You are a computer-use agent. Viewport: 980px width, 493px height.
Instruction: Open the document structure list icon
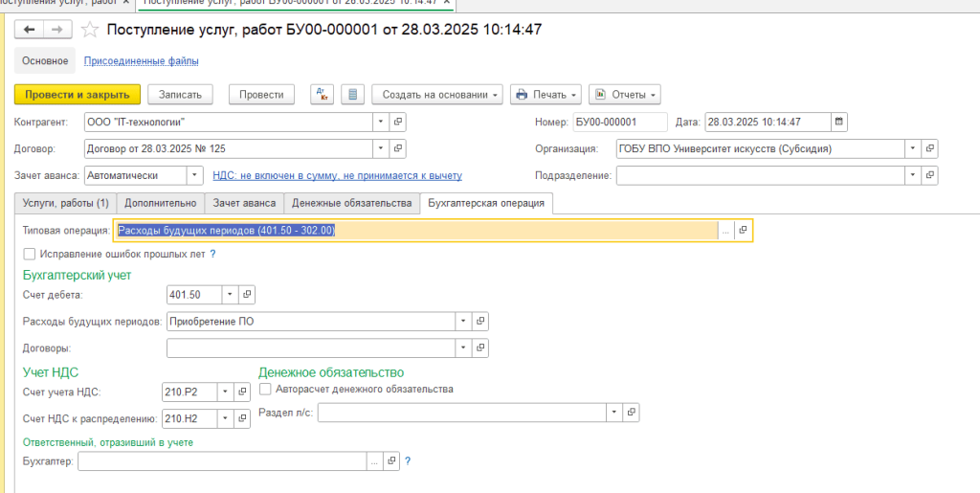351,94
